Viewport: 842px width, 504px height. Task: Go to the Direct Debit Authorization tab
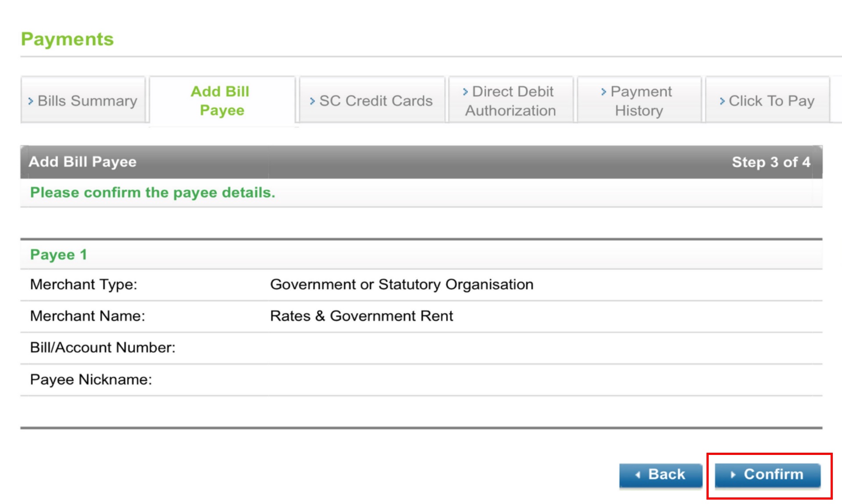(x=511, y=101)
